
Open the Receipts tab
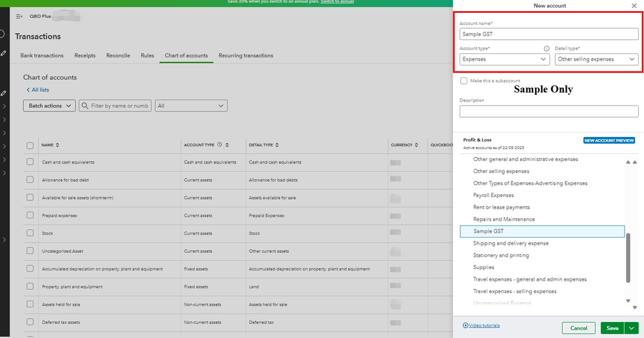(85, 55)
